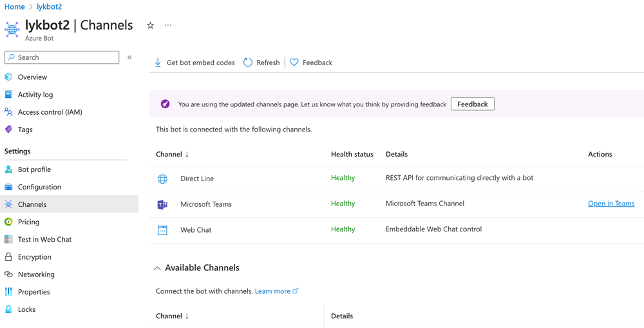Image resolution: width=644 pixels, height=328 pixels.
Task: Collapse the sidebar with double chevron
Action: click(x=129, y=57)
